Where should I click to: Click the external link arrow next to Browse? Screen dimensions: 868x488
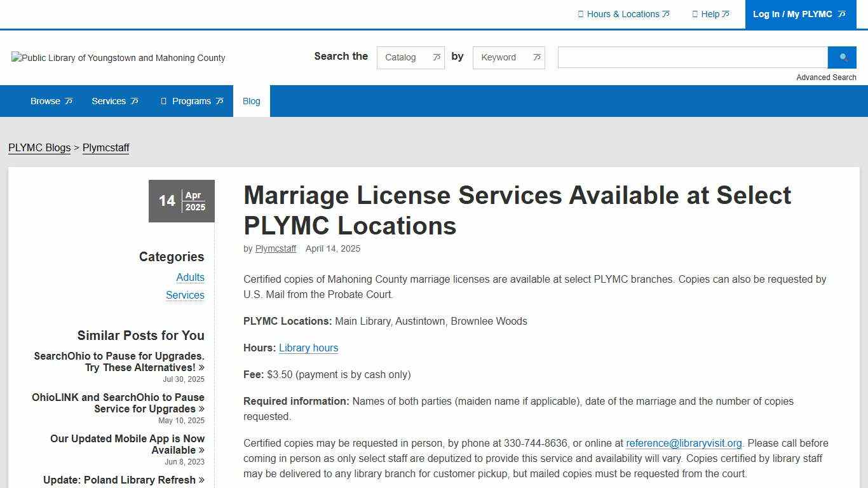[x=68, y=100]
